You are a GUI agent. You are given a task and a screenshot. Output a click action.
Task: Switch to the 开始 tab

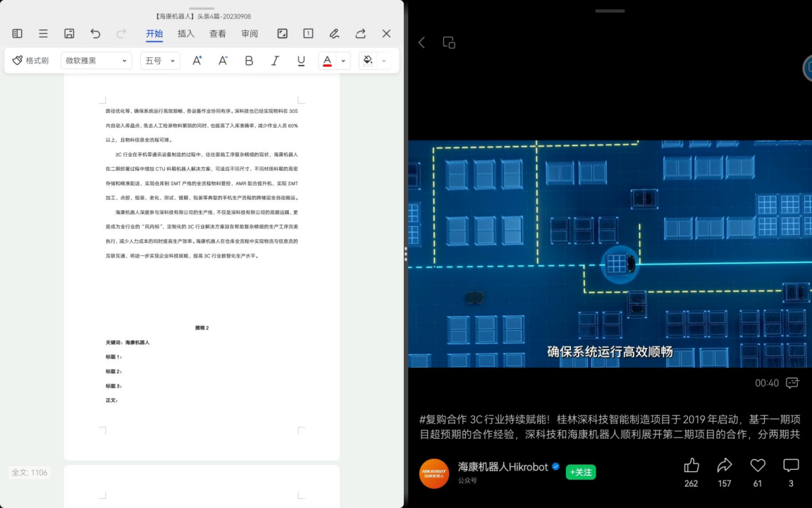click(154, 34)
